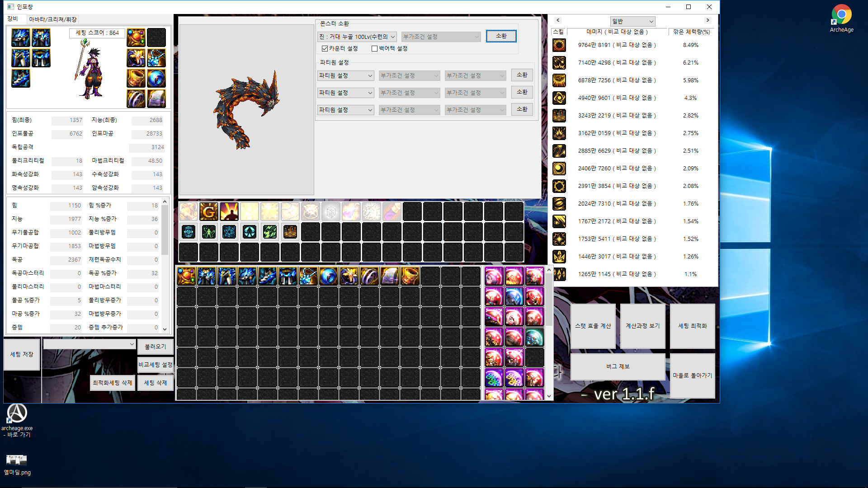Toggle the green slash buff icon
The height and width of the screenshot is (488, 868).
[270, 232]
